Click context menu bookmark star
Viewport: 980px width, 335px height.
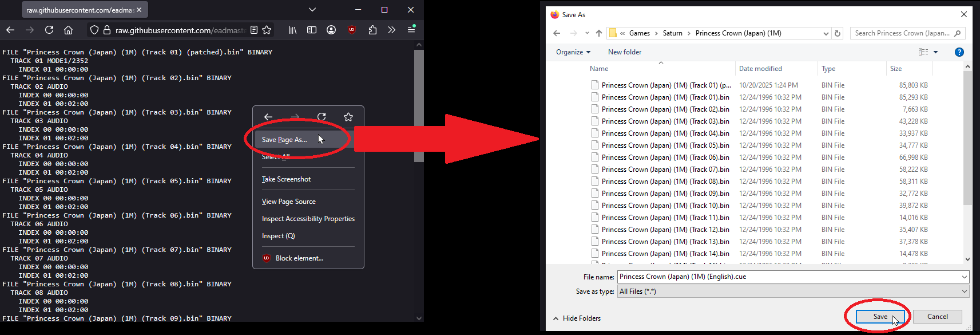point(348,117)
